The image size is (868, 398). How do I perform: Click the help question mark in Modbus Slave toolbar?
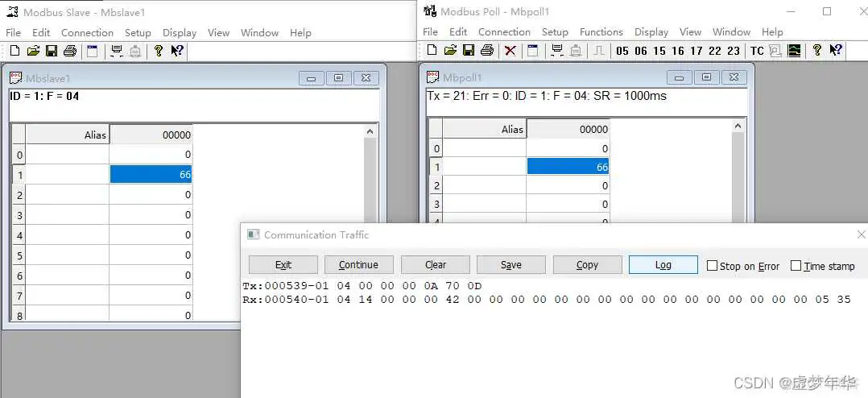coord(158,52)
